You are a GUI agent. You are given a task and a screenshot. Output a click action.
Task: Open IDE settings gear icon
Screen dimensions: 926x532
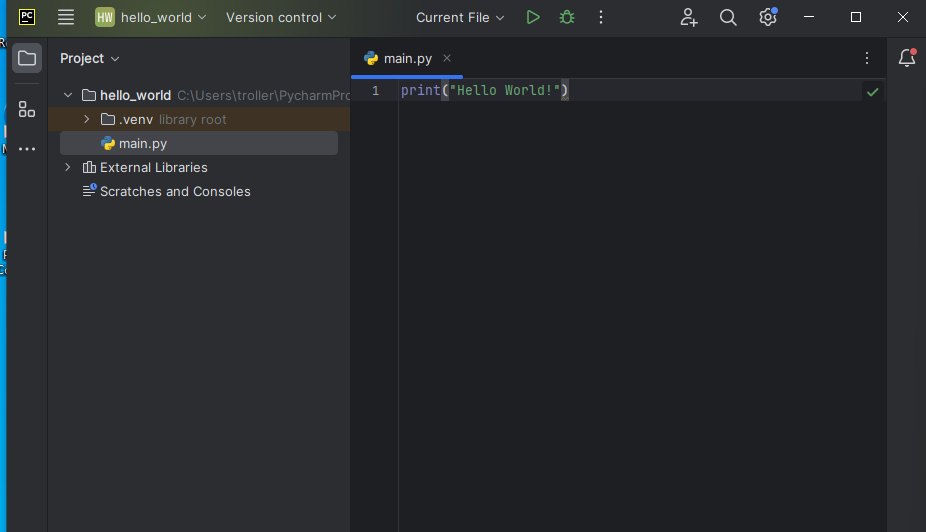pos(767,17)
